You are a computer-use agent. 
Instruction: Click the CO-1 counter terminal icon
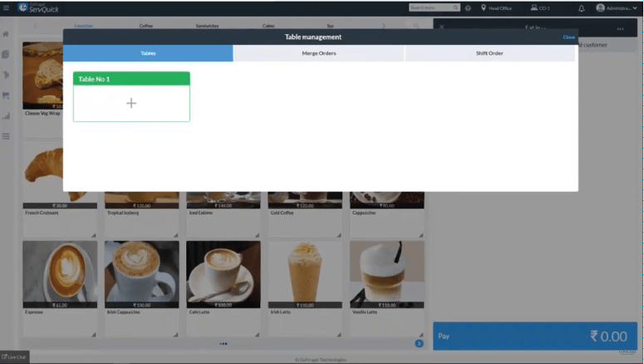click(x=534, y=7)
